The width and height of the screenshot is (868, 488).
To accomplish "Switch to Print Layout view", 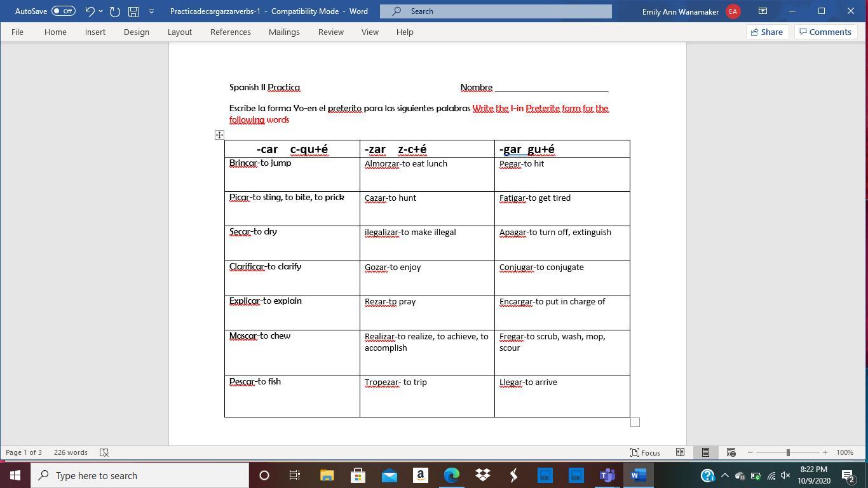I will (x=705, y=452).
